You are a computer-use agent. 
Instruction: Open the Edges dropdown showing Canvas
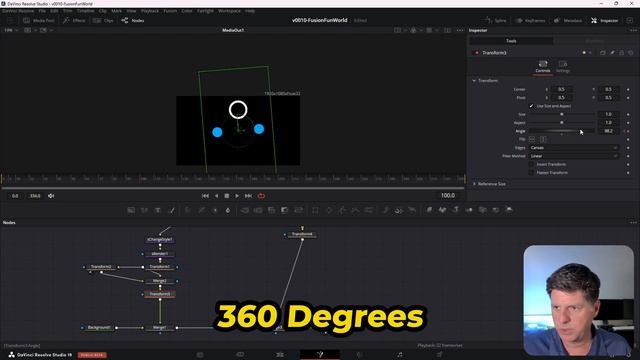coord(574,148)
